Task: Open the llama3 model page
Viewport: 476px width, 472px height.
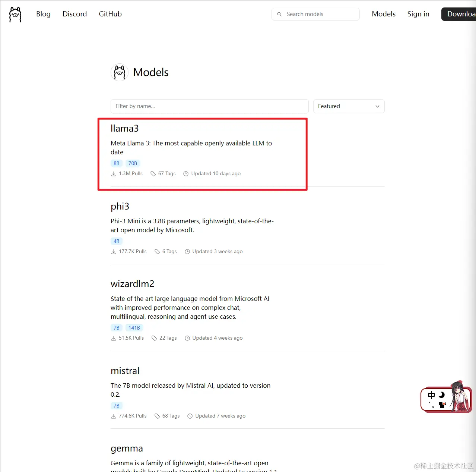Action: coord(124,129)
